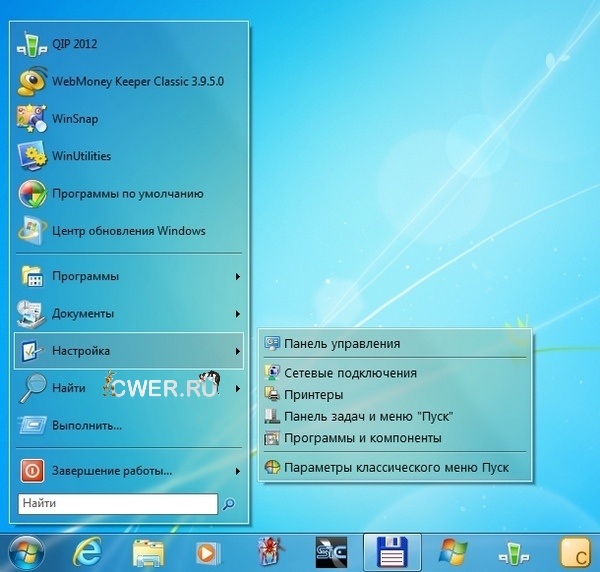Expand the Завершение работы arrow

[x=237, y=470]
